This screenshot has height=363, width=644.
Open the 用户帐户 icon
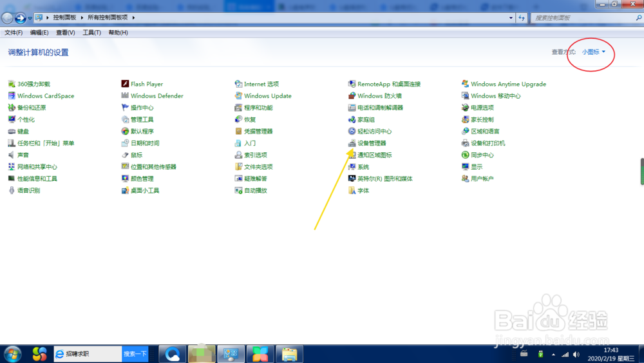point(465,179)
